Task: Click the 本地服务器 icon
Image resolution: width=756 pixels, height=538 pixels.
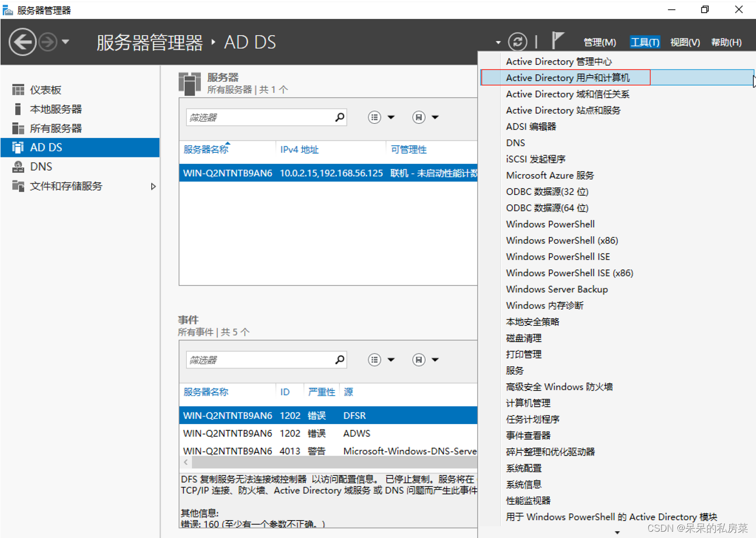Action: pos(18,109)
